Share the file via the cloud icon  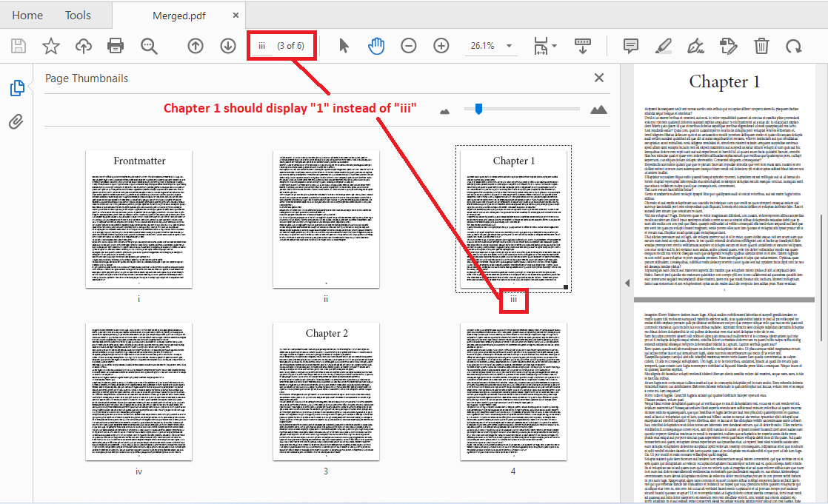pyautogui.click(x=83, y=45)
